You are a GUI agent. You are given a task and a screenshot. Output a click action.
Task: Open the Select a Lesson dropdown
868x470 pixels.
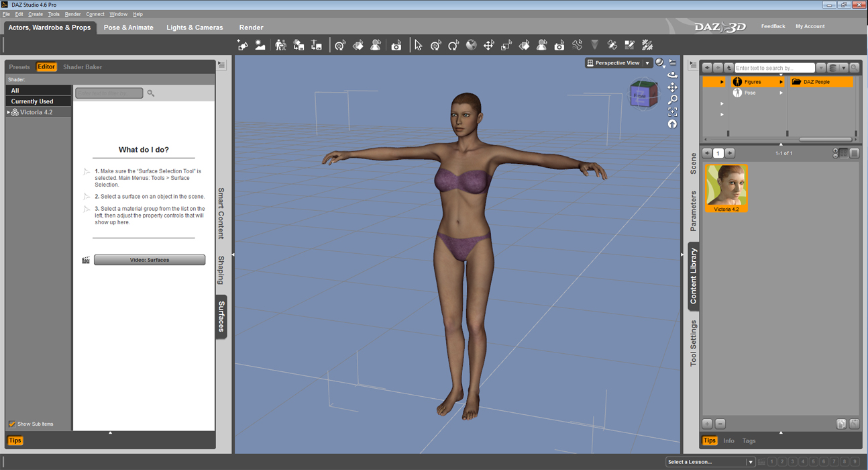click(x=710, y=462)
